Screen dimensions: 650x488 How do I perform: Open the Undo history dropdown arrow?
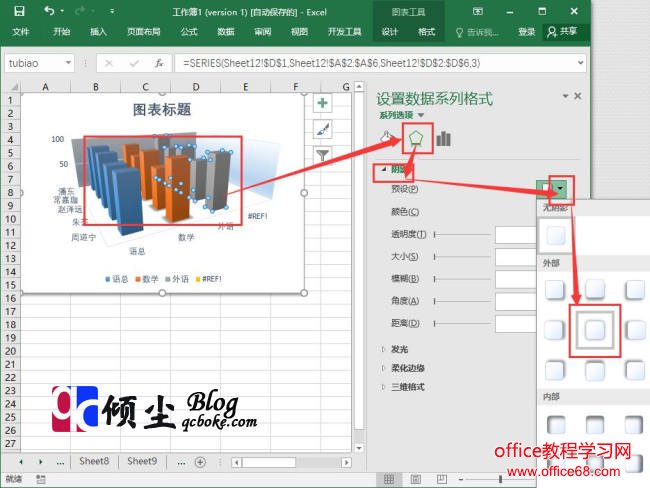pos(62,11)
